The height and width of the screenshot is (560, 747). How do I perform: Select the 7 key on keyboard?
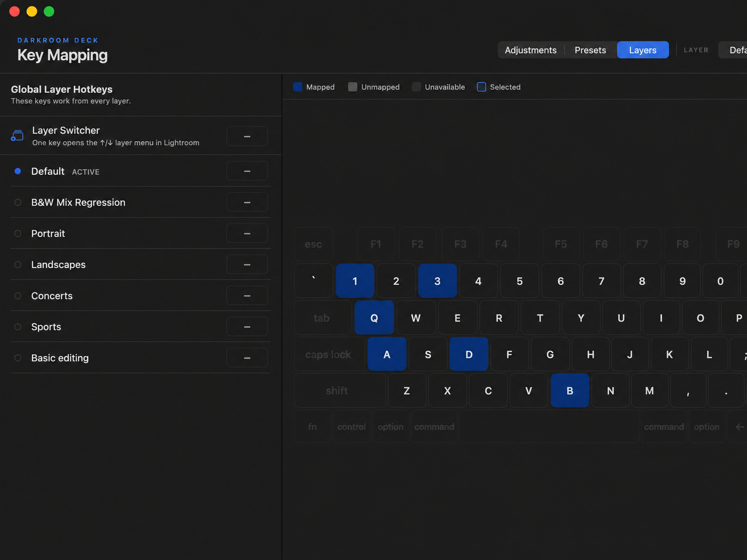tap(602, 281)
